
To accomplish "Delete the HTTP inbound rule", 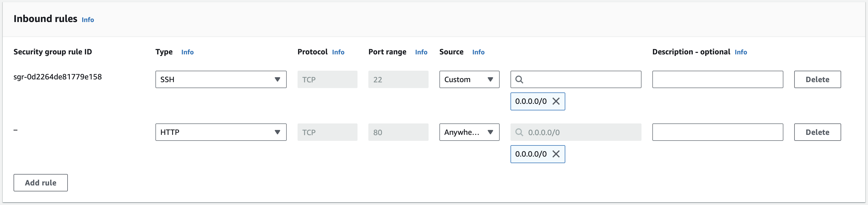I will pos(817,132).
